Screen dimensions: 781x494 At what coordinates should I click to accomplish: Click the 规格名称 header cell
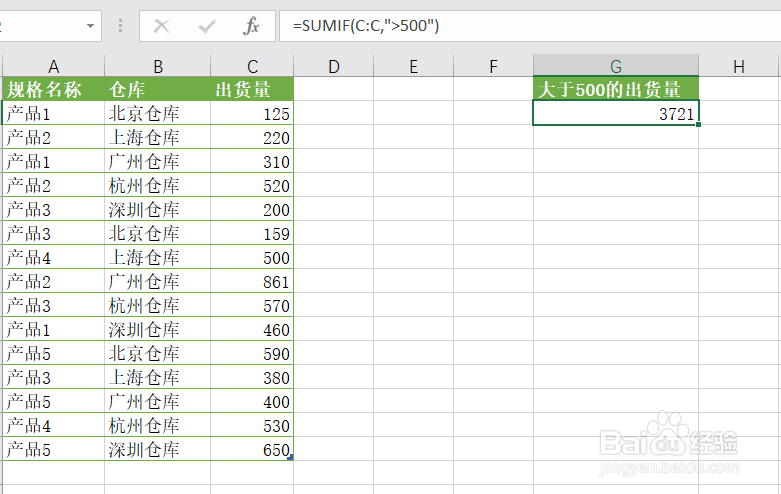click(x=54, y=89)
